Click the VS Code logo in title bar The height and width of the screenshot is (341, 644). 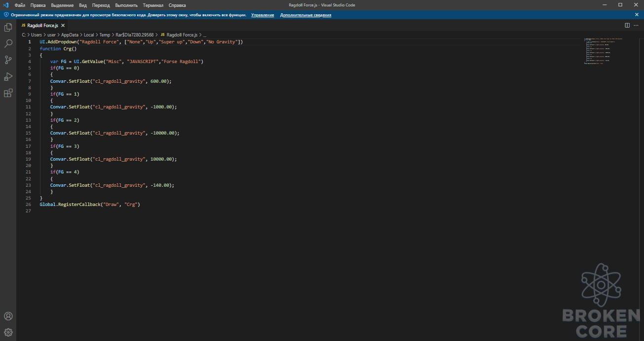[x=6, y=5]
